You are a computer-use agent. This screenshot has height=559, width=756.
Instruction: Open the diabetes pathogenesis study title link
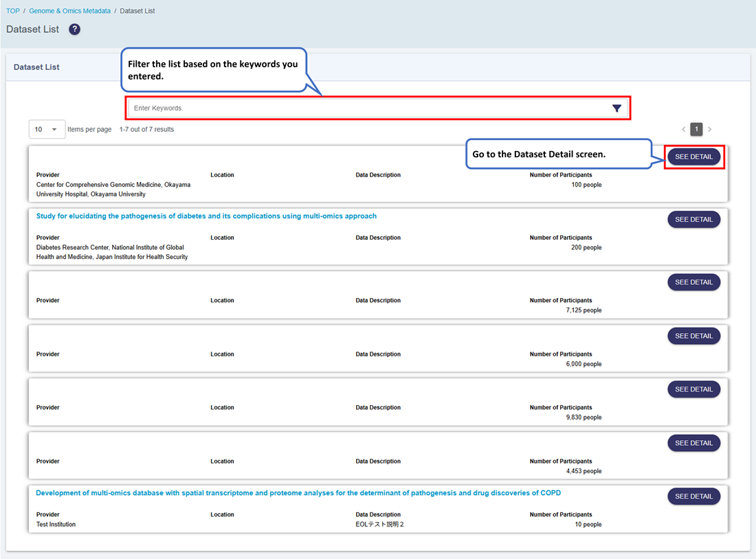coord(206,216)
